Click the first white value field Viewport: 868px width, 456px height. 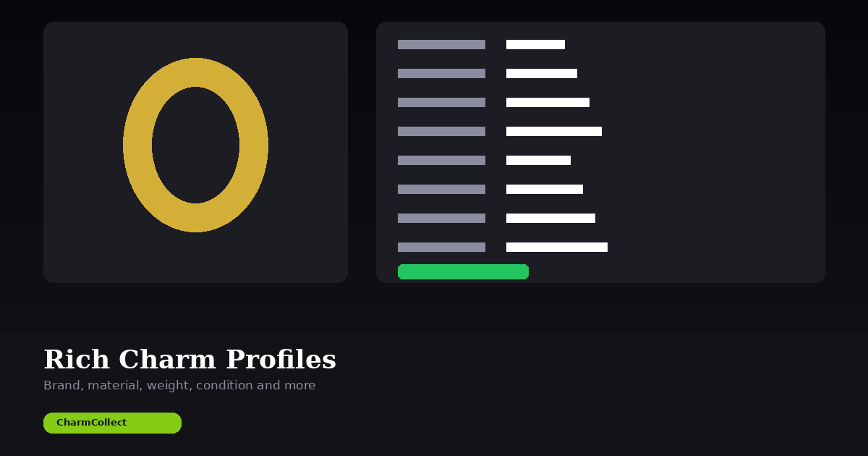tap(536, 44)
